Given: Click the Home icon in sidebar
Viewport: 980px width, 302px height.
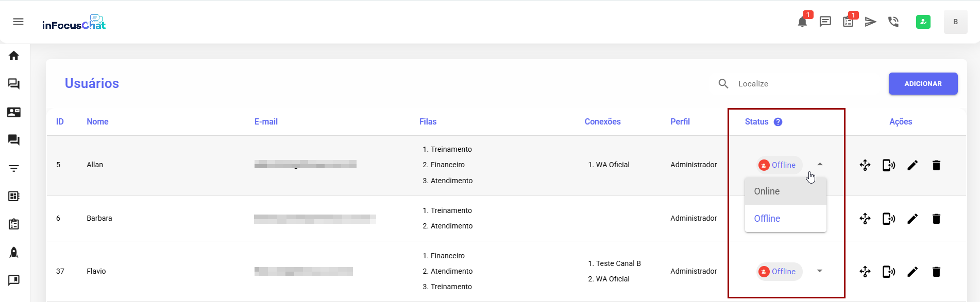Looking at the screenshot, I should point(14,56).
